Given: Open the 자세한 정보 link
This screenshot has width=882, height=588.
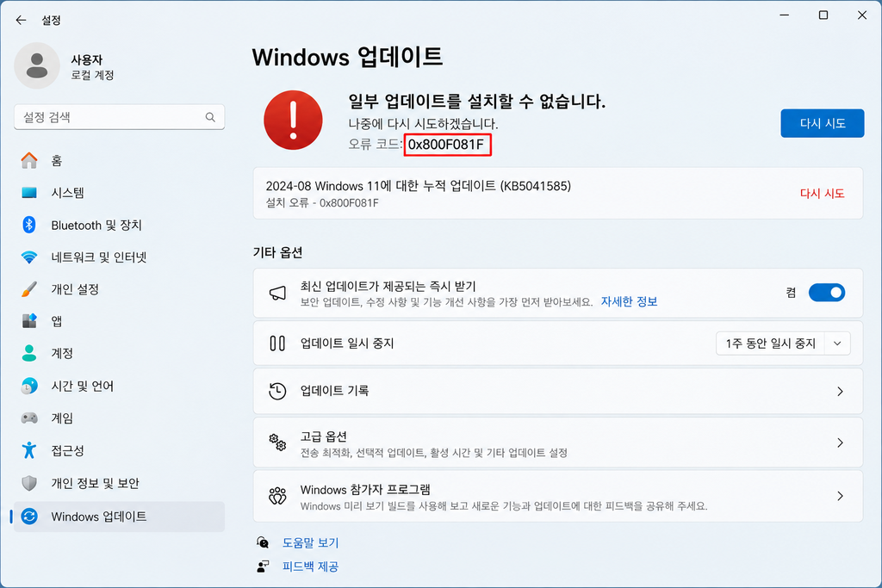Looking at the screenshot, I should tap(629, 301).
